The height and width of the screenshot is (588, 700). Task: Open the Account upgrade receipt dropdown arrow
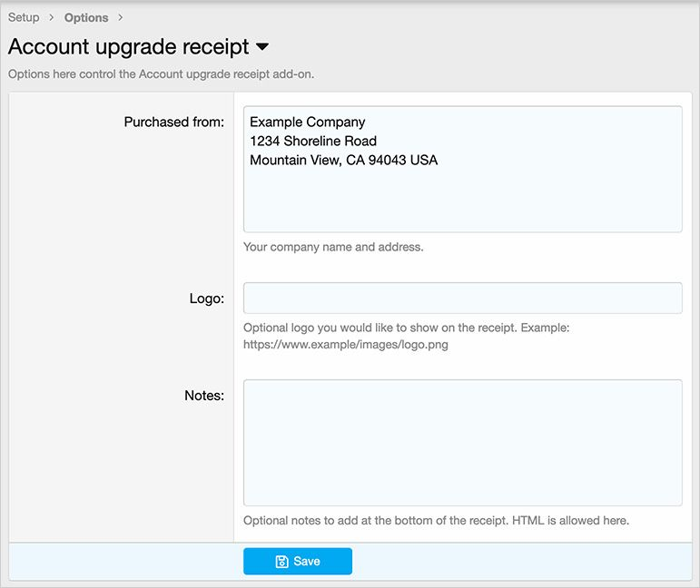click(262, 46)
